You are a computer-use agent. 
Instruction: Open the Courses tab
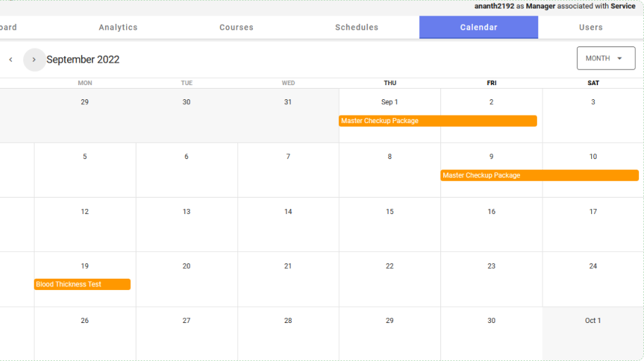236,27
